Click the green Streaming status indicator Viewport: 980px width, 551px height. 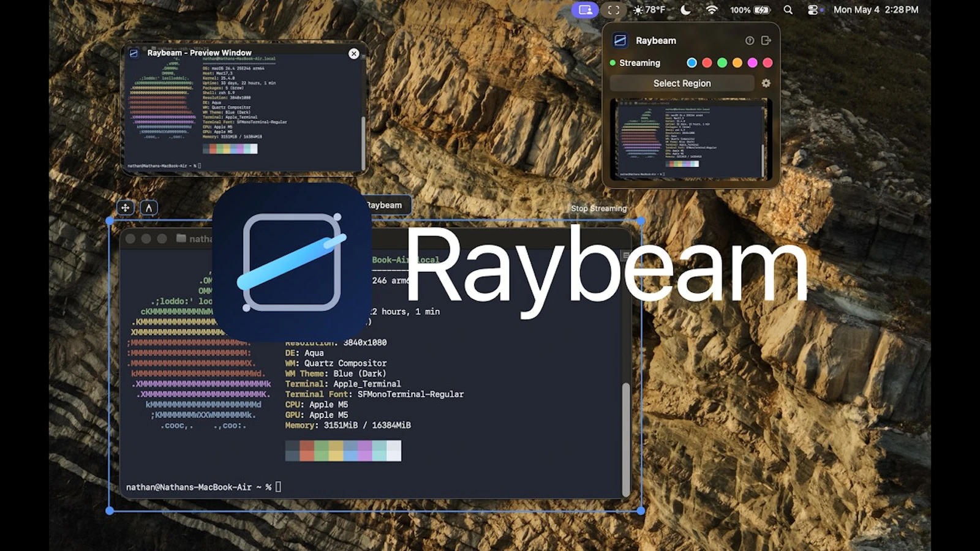[x=612, y=62]
